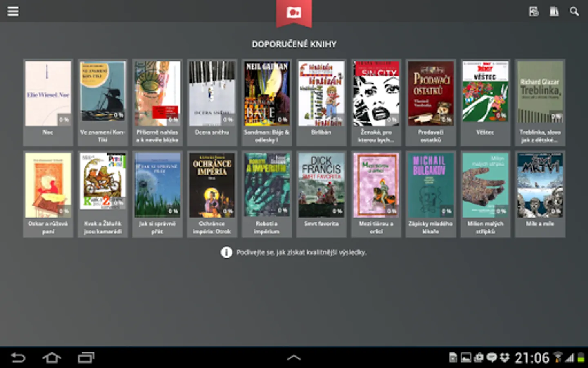Viewport: 588px width, 368px height.
Task: Open the Biribán book
Action: click(x=321, y=102)
